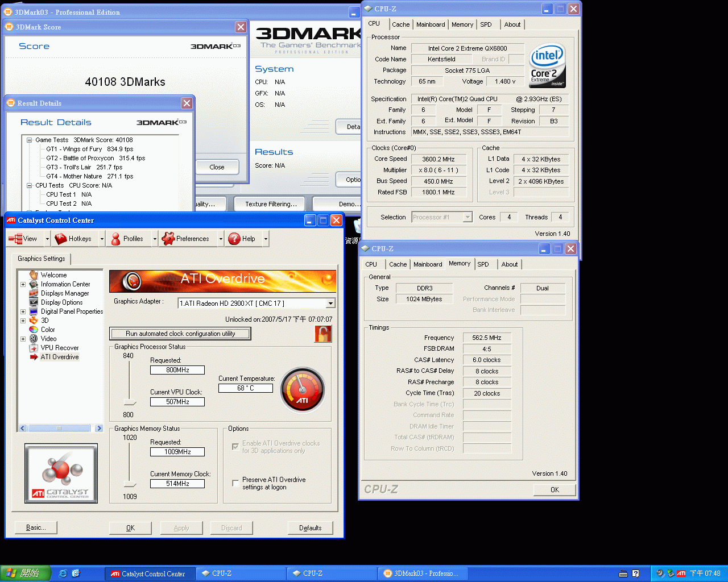Click the Defaults button in Catalyst
The height and width of the screenshot is (582, 728).
click(x=311, y=528)
